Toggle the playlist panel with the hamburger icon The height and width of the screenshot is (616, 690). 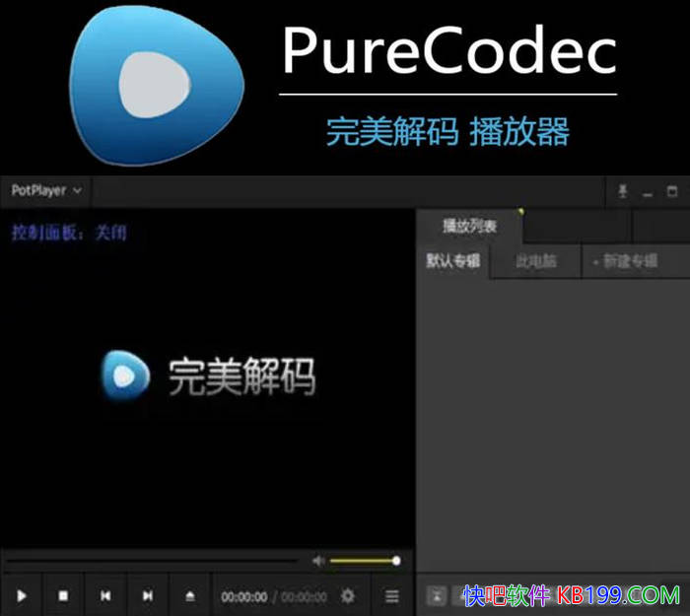pyautogui.click(x=391, y=596)
